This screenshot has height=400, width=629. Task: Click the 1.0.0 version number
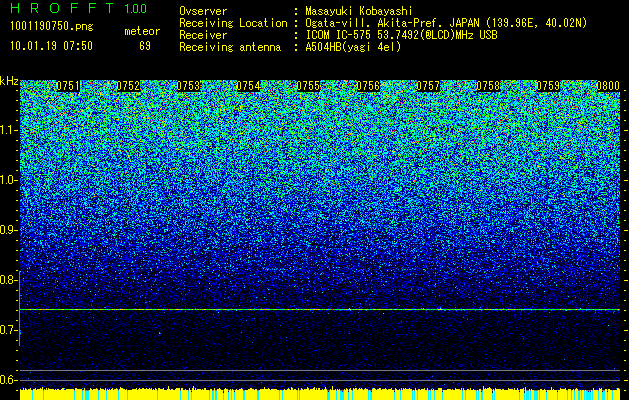(x=136, y=9)
